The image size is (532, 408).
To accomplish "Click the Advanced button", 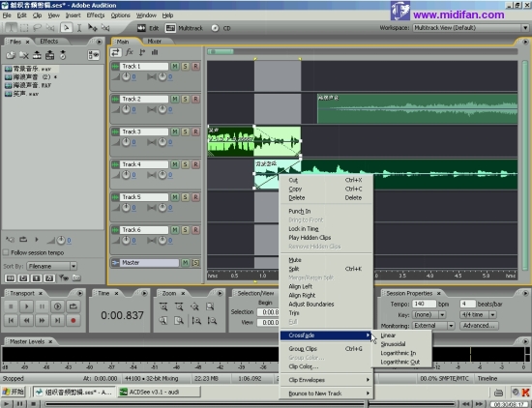I will click(479, 326).
